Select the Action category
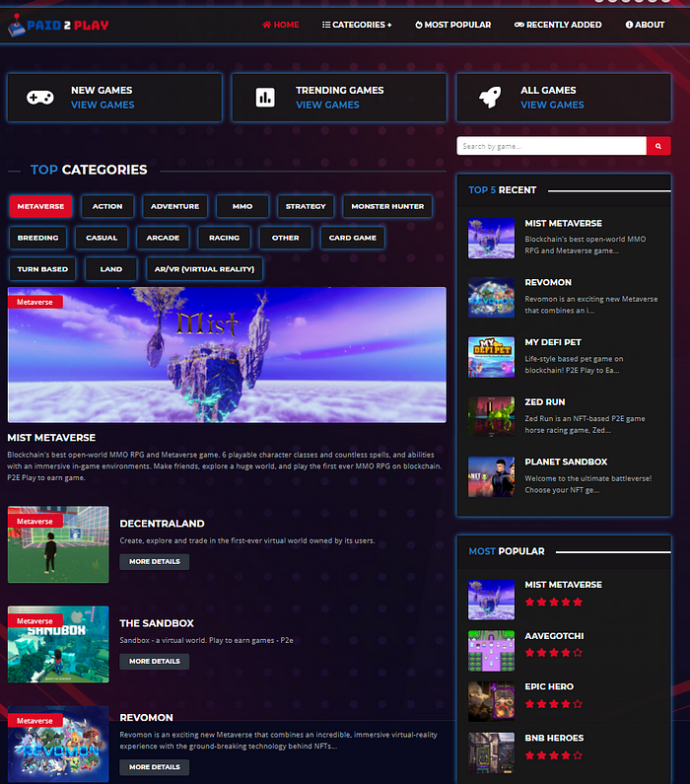 107,206
